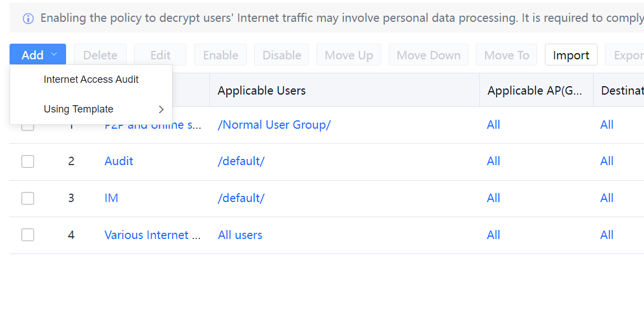Image resolution: width=644 pixels, height=319 pixels.
Task: Open the IM policy link
Action: [x=111, y=198]
